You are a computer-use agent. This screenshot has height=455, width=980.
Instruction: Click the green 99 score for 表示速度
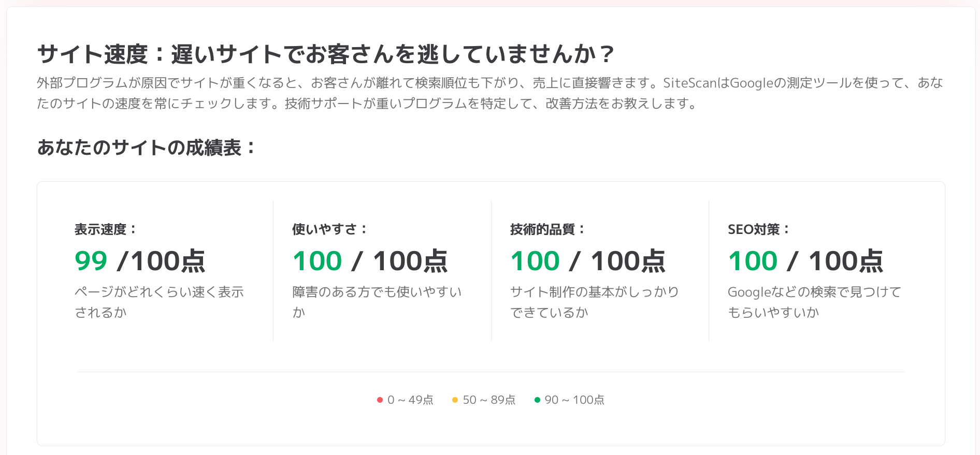coord(91,261)
